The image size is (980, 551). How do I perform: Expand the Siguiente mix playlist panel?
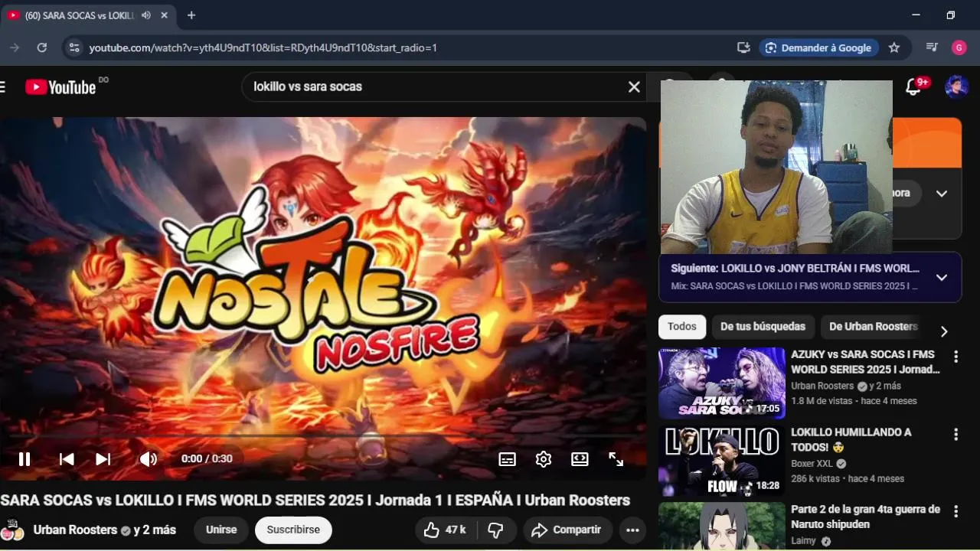click(942, 277)
